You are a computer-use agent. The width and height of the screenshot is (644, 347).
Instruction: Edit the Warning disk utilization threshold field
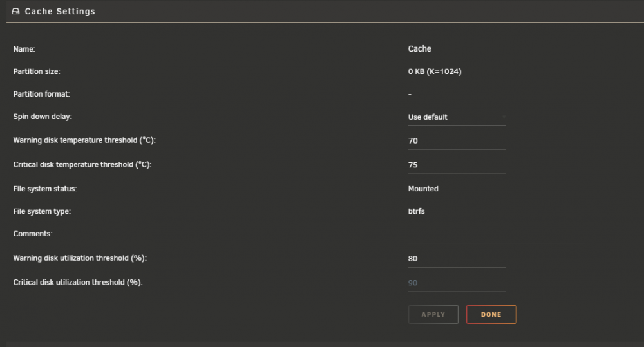(457, 259)
